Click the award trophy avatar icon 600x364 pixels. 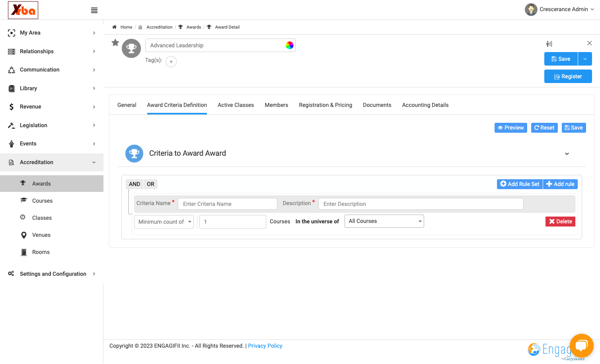131,48
